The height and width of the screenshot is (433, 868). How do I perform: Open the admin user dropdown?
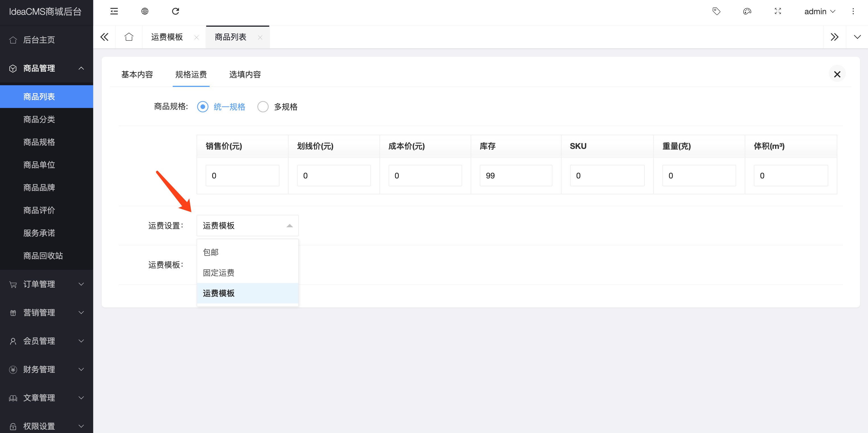pos(819,11)
